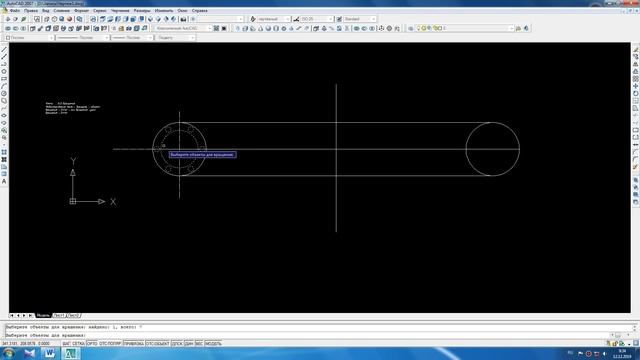Screen dimensions: 640x360
Task: Select the Fillet modify tool
Action: (636, 159)
